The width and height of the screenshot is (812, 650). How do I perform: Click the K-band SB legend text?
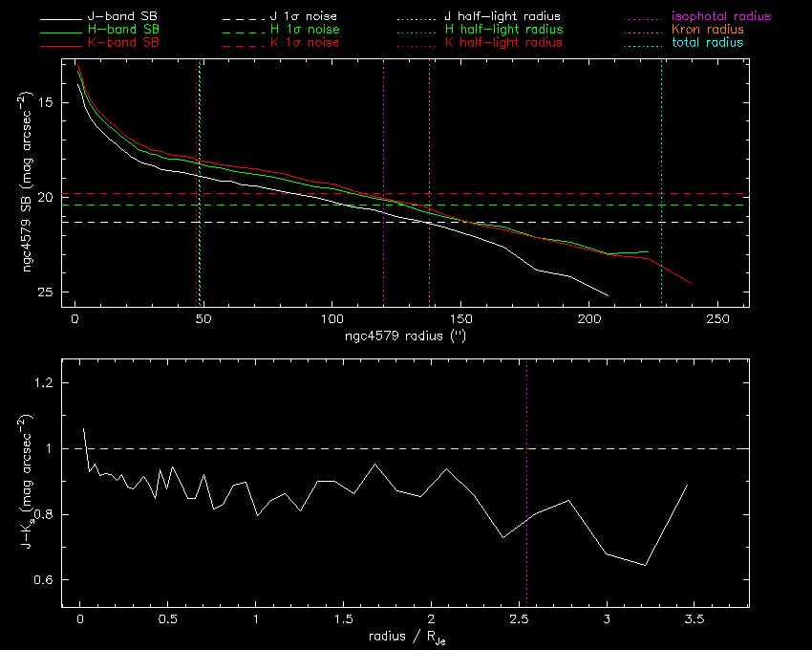(123, 43)
